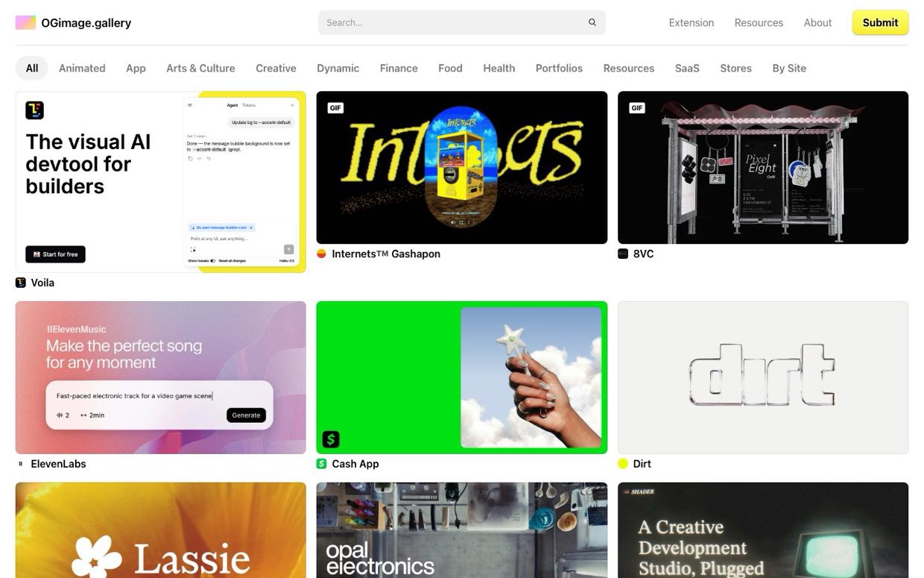Open the opal electronics thumbnail
Viewport: 924px width, 578px height.
pyautogui.click(x=462, y=530)
